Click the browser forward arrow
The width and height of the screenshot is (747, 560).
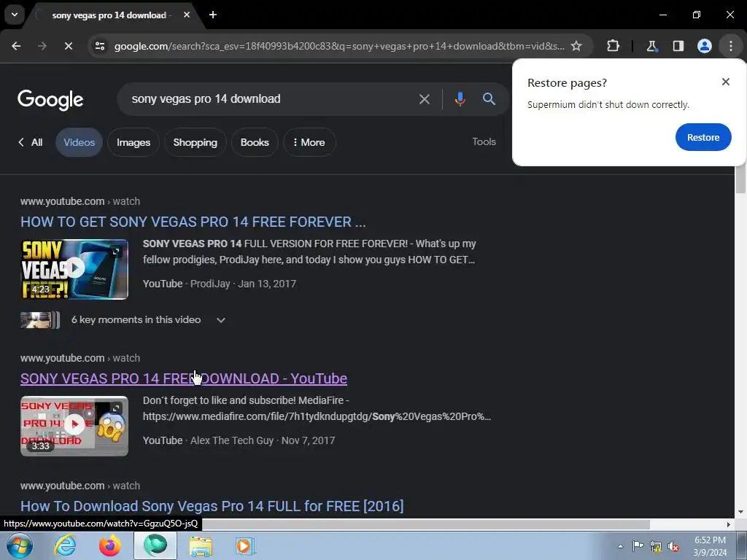pos(42,46)
